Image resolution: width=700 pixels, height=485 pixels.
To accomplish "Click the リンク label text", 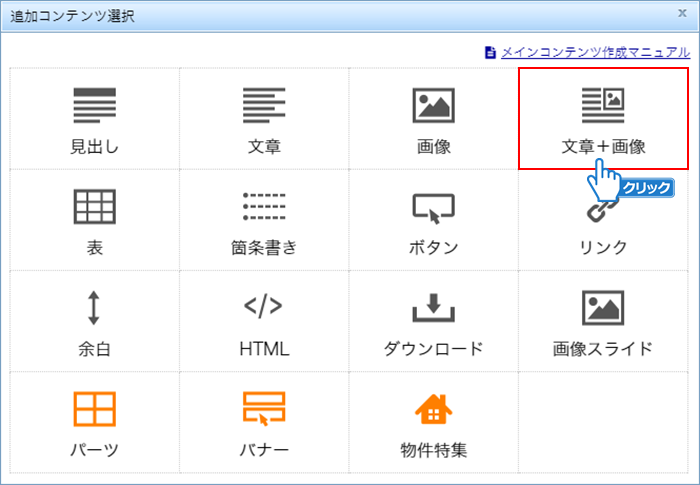I will [603, 247].
